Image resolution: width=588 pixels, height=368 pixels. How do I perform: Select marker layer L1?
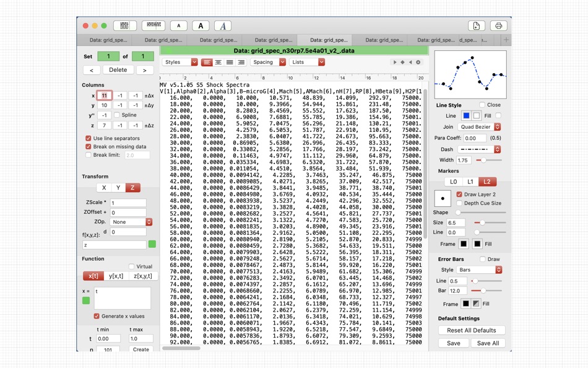click(x=470, y=182)
